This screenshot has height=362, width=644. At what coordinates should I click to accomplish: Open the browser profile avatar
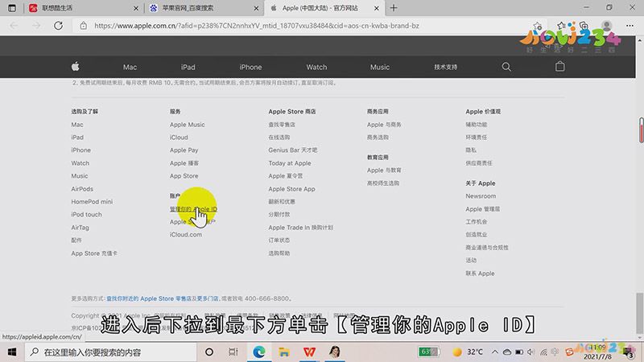click(x=607, y=26)
